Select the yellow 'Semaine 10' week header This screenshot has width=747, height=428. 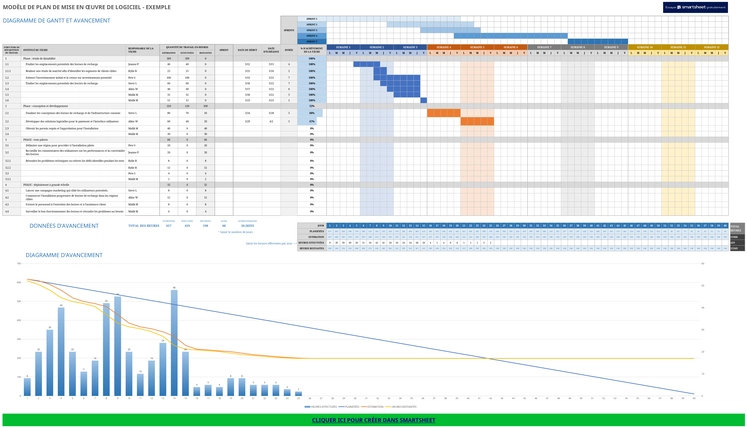[645, 47]
